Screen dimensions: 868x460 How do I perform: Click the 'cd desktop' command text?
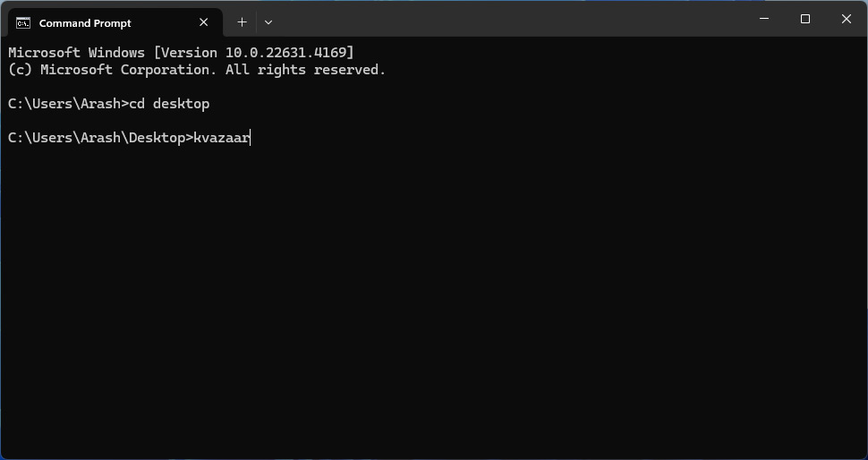click(x=169, y=104)
